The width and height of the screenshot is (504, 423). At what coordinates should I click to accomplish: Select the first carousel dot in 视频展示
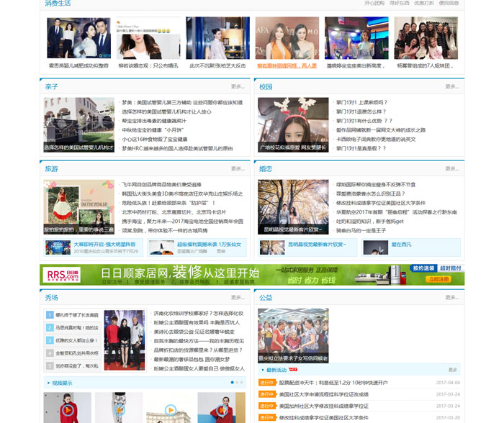[232, 383]
